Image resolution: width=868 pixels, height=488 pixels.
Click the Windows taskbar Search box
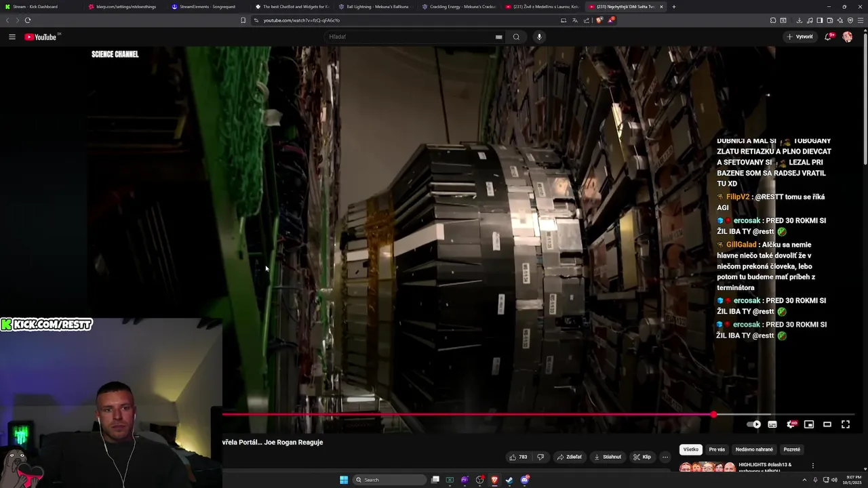pos(390,480)
